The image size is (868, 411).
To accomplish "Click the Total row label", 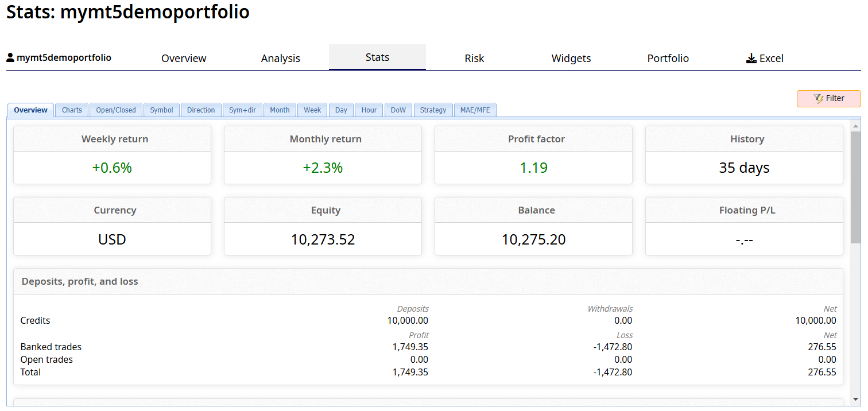I will (30, 372).
